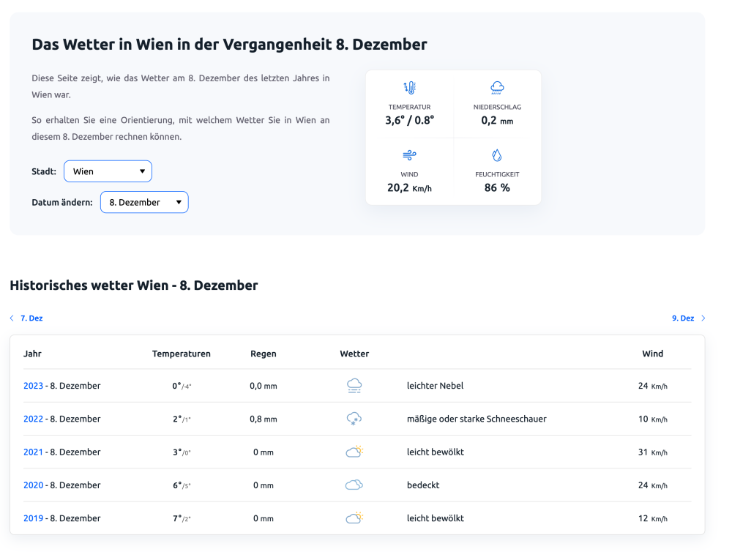Click the wind icon in summary card
Screen dimensions: 732x560
(x=409, y=155)
